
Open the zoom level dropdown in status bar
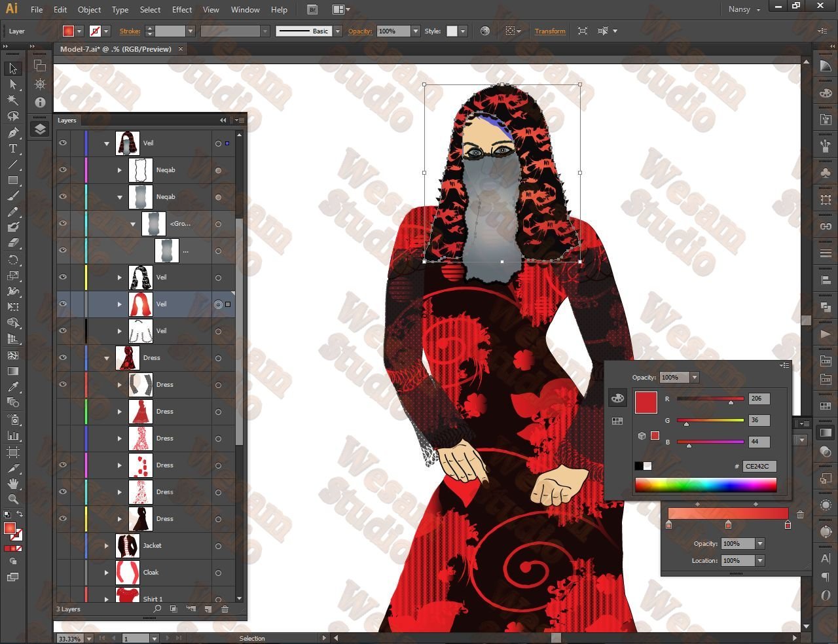coord(88,638)
